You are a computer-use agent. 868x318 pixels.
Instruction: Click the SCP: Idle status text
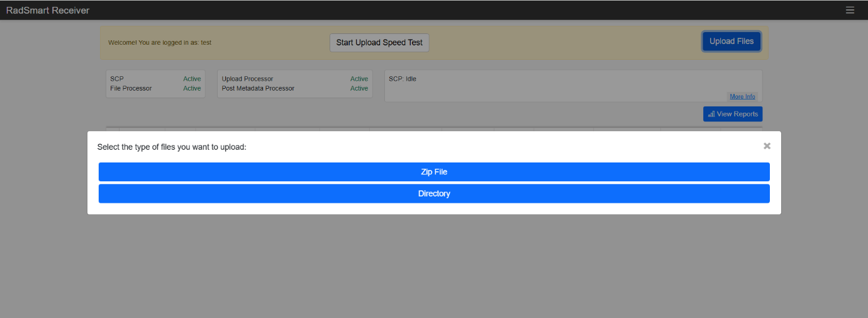pyautogui.click(x=403, y=79)
